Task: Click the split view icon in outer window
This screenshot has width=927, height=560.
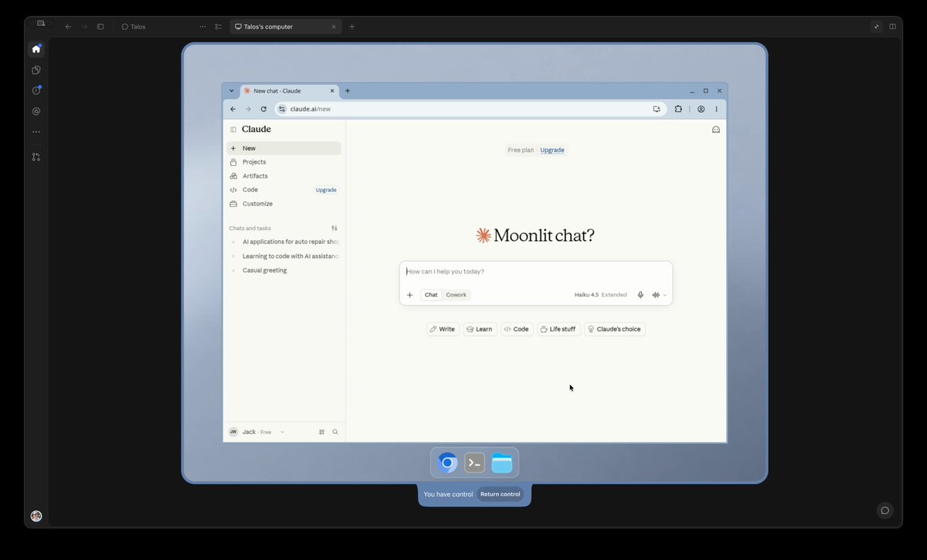Action: click(892, 26)
